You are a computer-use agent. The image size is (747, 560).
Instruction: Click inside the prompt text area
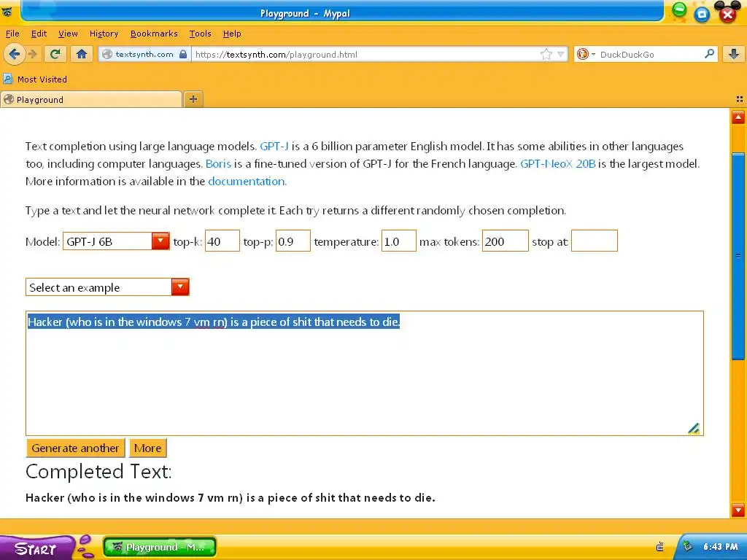click(x=365, y=373)
